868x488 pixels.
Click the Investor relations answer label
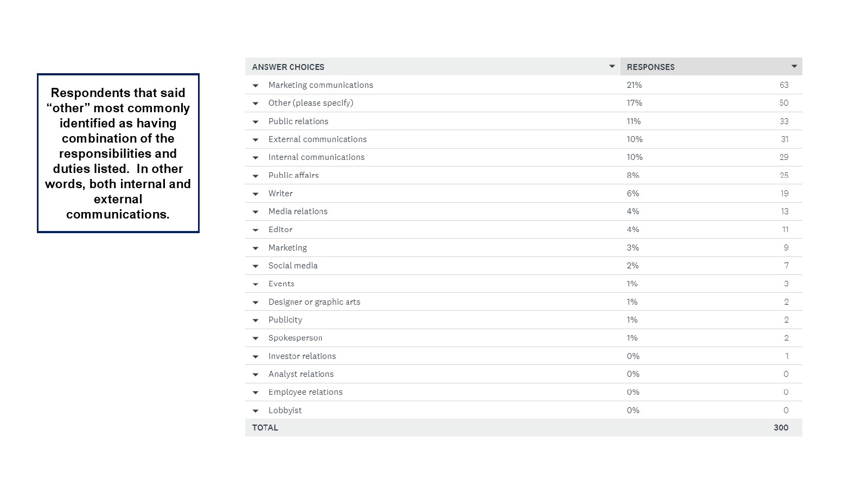(x=302, y=356)
